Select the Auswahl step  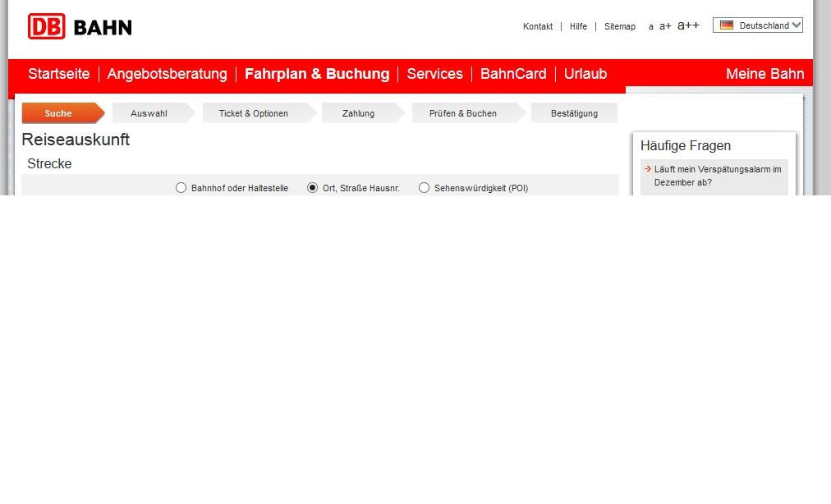(154, 113)
